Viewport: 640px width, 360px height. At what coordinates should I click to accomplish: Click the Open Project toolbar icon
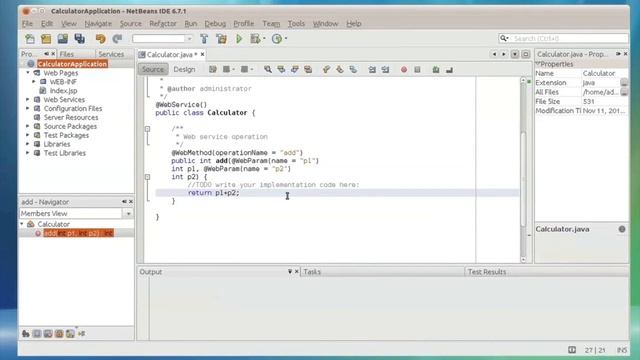coord(62,39)
